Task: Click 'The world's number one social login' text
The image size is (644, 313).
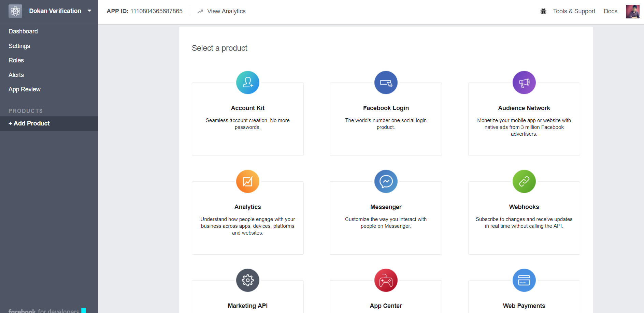Action: [x=386, y=124]
